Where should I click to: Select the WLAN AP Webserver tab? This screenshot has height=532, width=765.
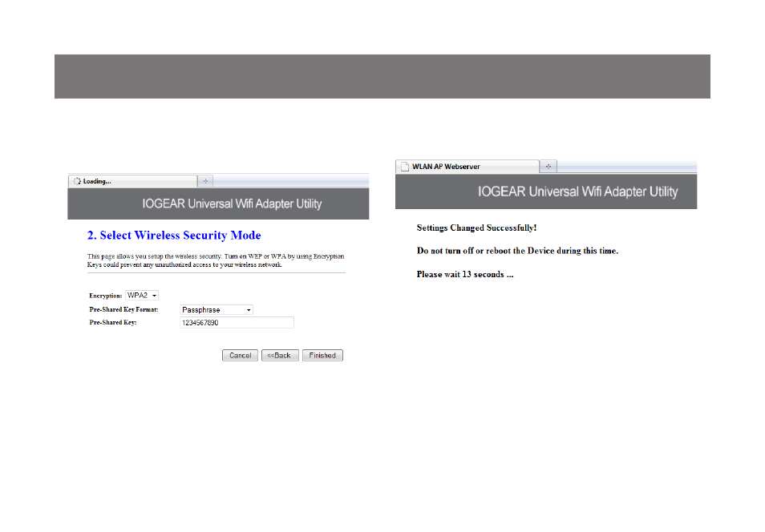coord(467,167)
